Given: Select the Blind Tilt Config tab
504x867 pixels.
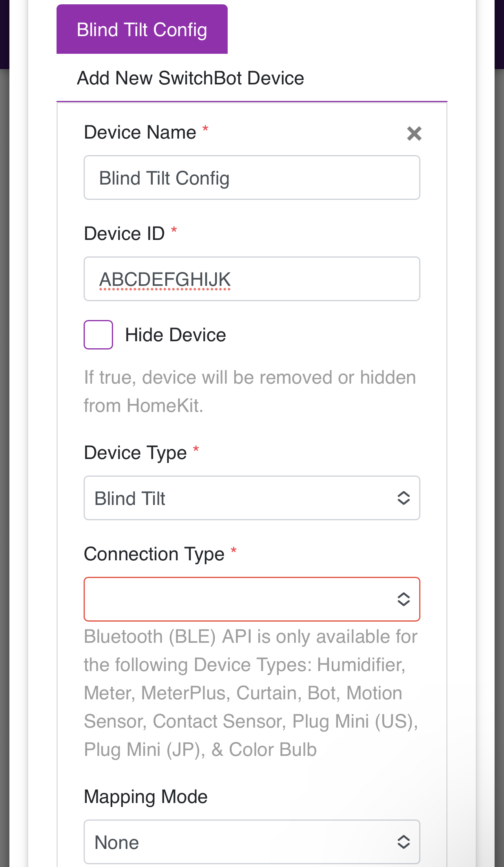Looking at the screenshot, I should pos(142,29).
